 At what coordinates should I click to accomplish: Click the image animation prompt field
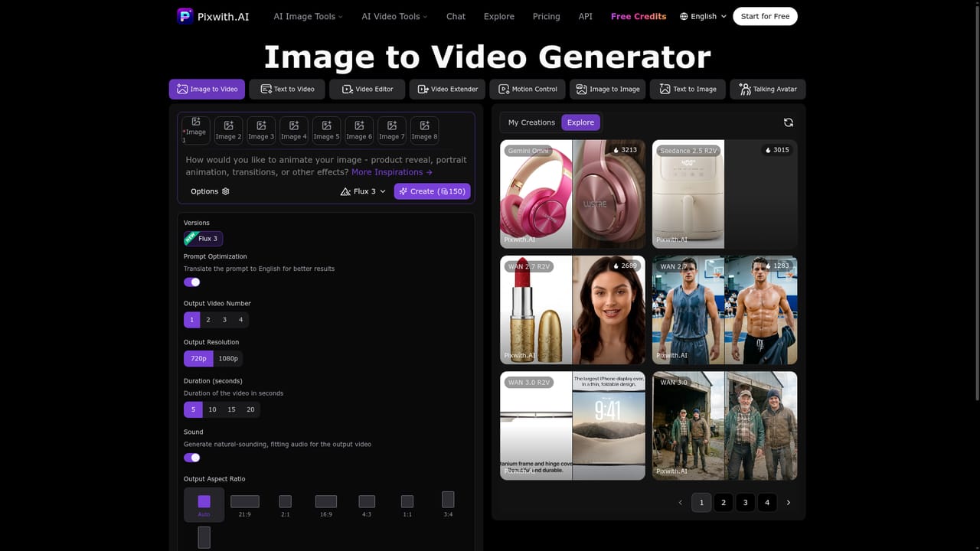(x=326, y=166)
